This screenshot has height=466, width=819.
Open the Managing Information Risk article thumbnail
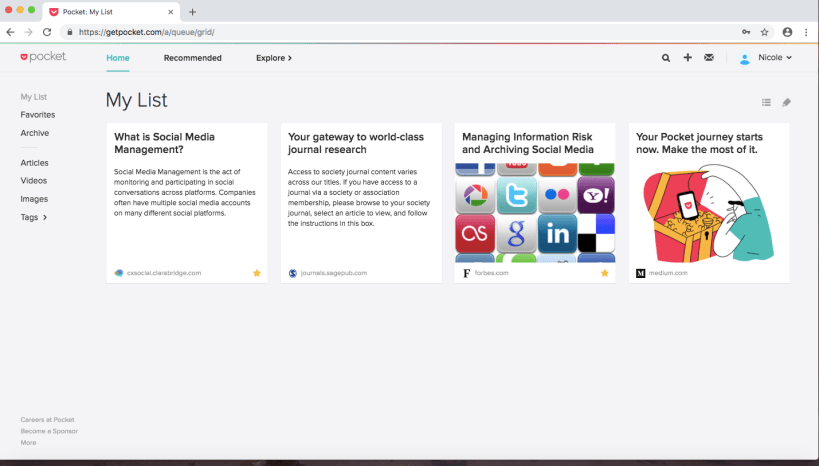535,212
